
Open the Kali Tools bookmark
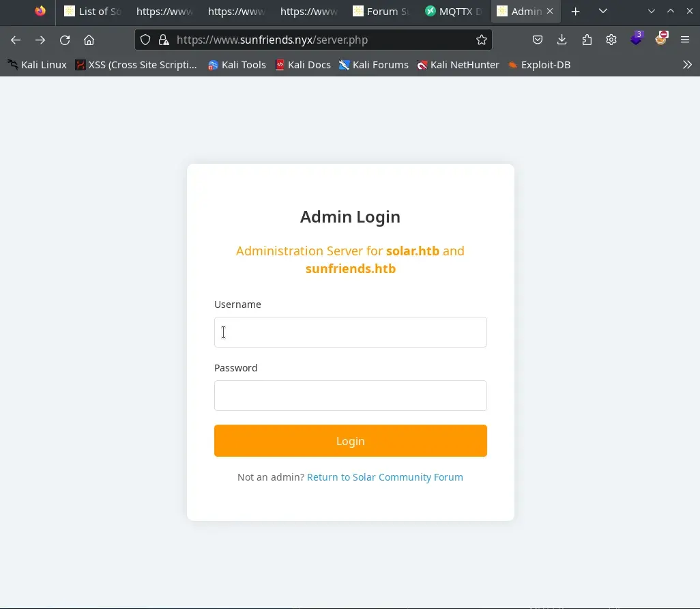pyautogui.click(x=237, y=65)
